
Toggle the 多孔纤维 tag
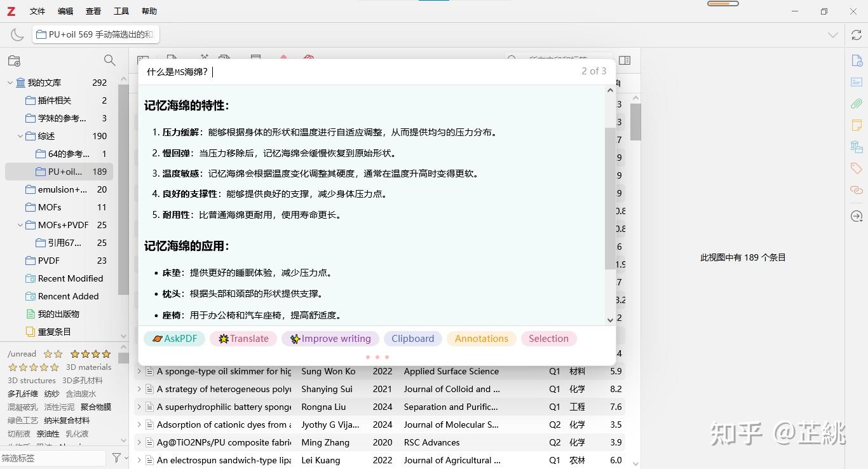click(22, 394)
